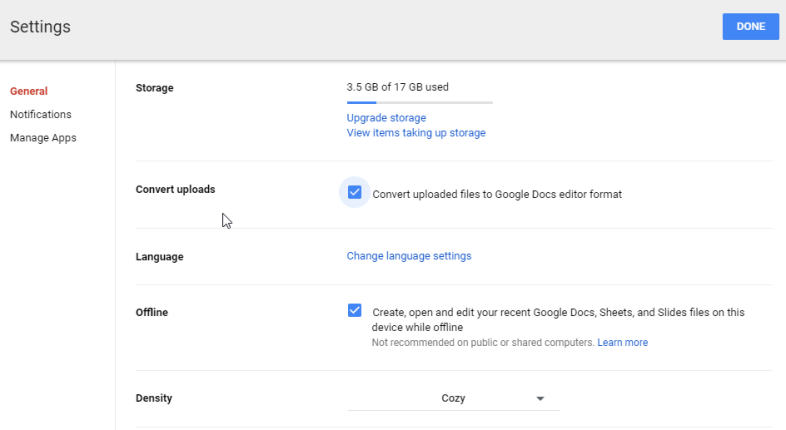Screen dimensions: 786x430
Task: Switch to the Notifications tab
Action: pyautogui.click(x=41, y=114)
